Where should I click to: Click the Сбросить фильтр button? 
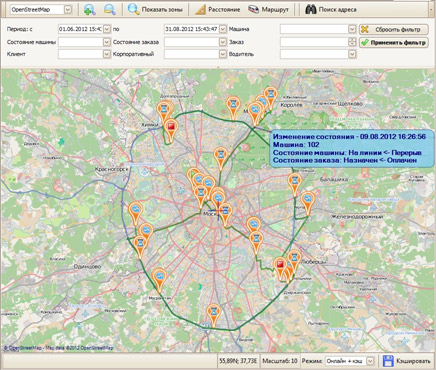pyautogui.click(x=394, y=29)
